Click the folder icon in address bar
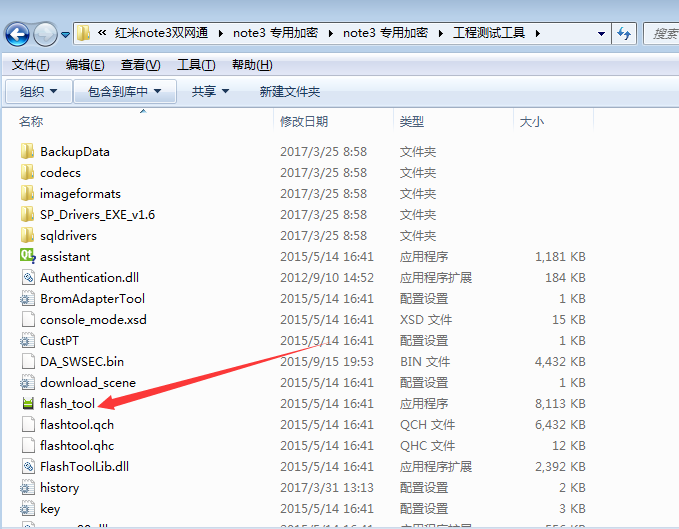The image size is (679, 529). (83, 33)
